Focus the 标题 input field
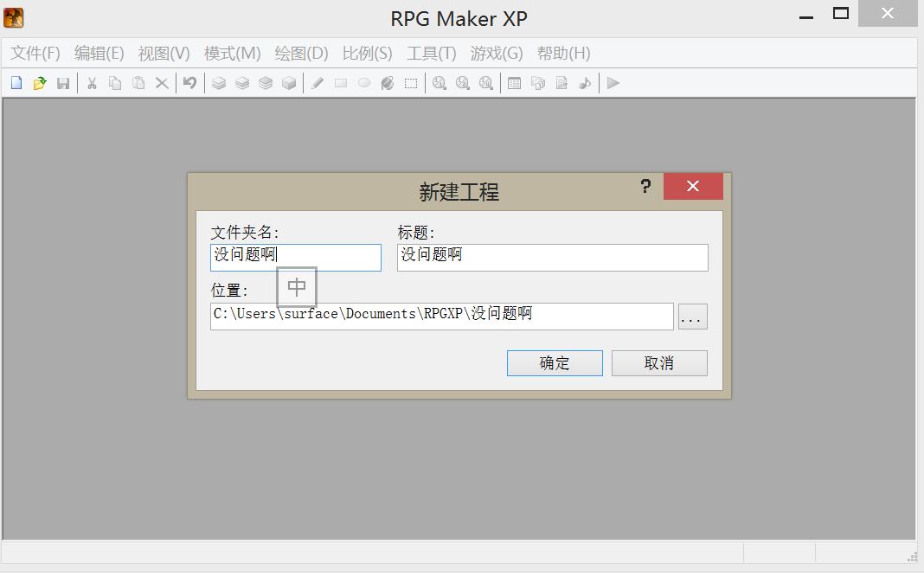Screen dimensions: 924x576 tap(553, 258)
